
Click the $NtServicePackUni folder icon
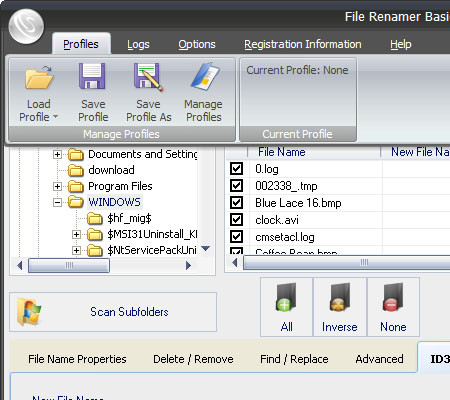click(95, 250)
